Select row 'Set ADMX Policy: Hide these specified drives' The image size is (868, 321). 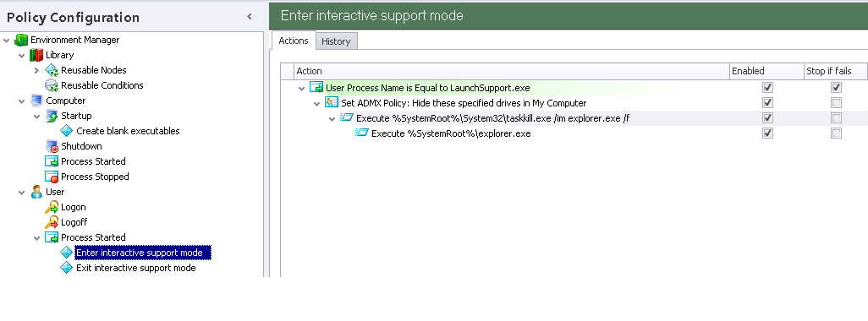coord(464,103)
